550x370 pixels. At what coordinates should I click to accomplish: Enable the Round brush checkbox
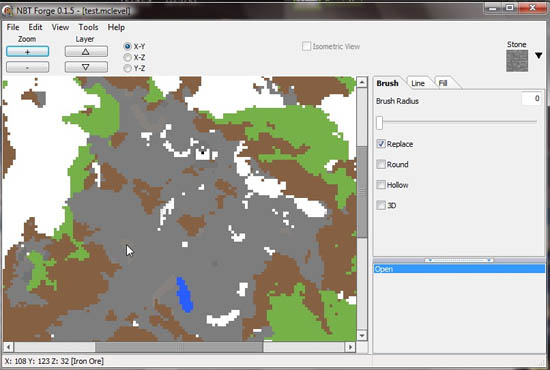click(x=381, y=164)
